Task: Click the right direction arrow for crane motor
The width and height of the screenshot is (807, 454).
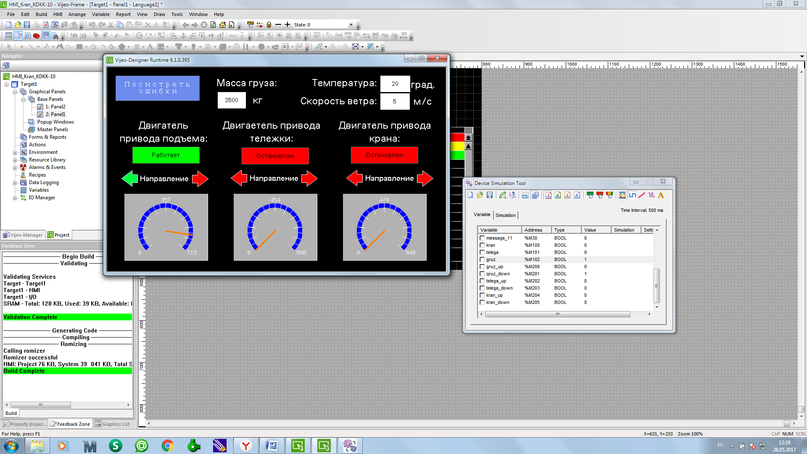Action: pos(424,178)
